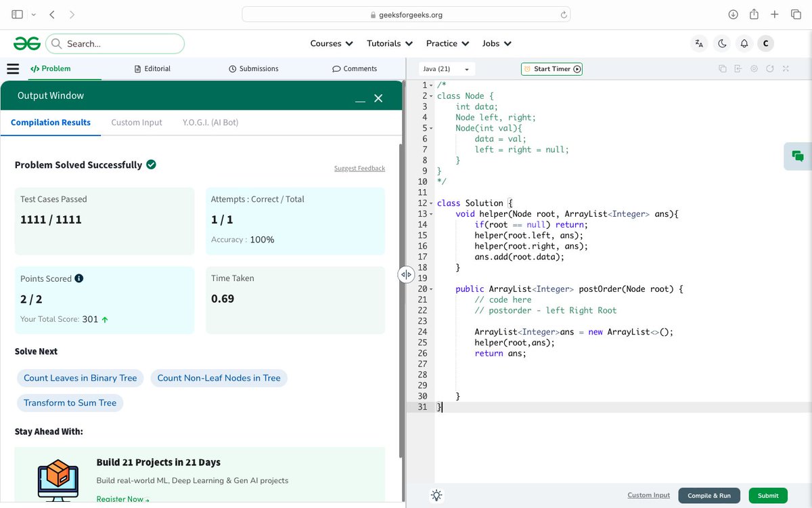The image size is (812, 508).
Task: Click the Submit button
Action: (x=768, y=495)
